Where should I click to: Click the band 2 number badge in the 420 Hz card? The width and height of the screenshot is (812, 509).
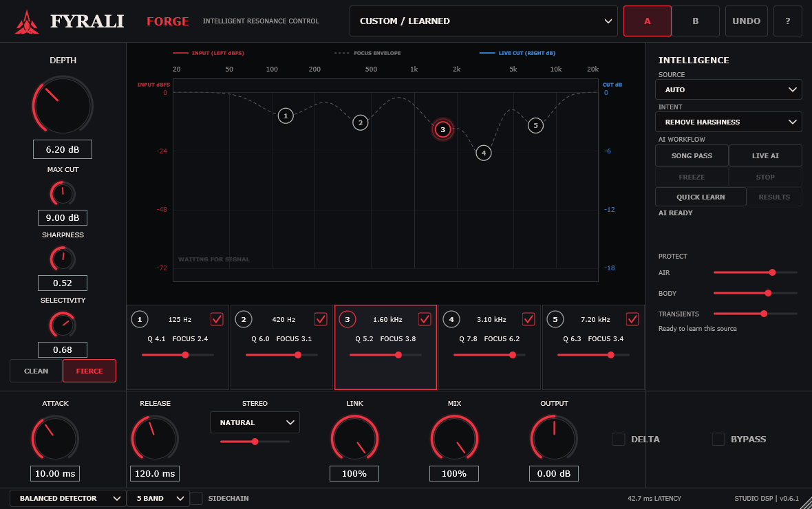coord(244,319)
